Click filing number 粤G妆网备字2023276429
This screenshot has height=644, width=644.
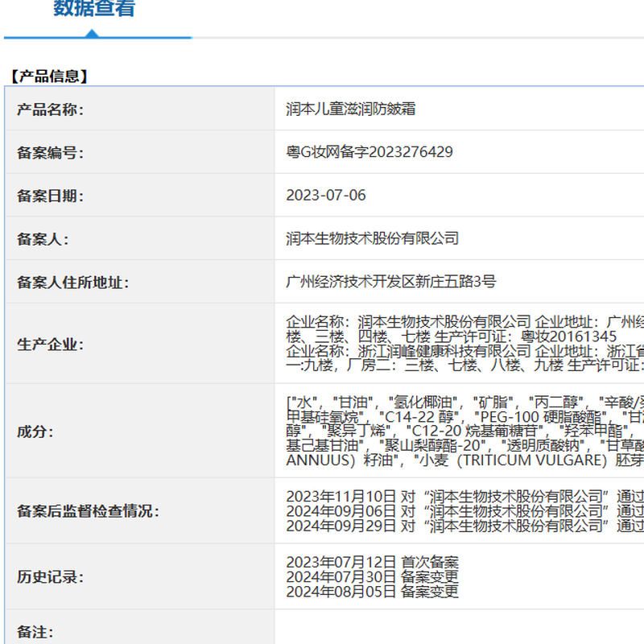369,152
